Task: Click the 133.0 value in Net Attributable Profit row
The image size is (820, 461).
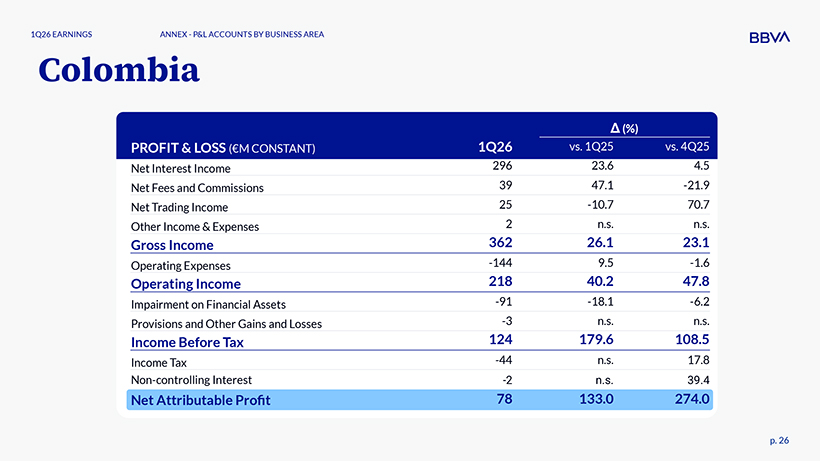Action: (596, 399)
